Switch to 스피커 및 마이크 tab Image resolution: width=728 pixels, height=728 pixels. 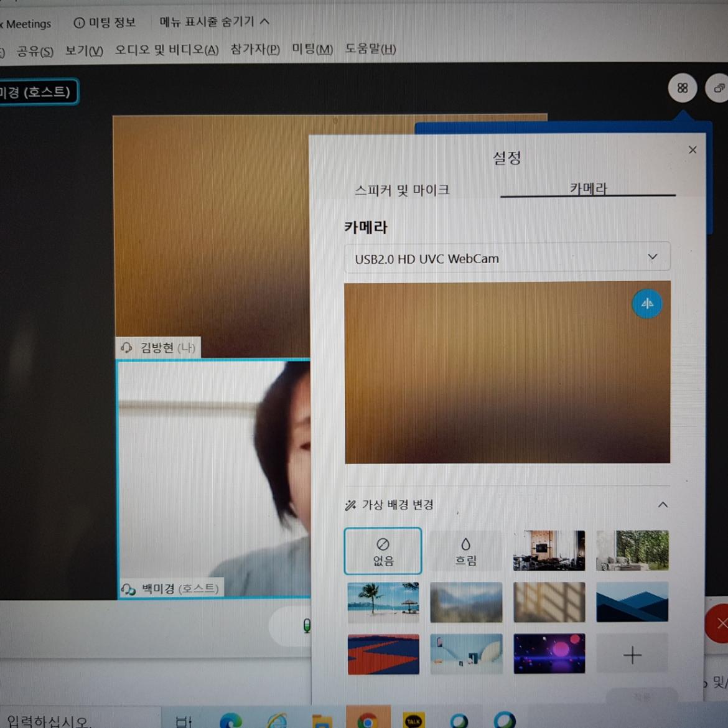coord(402,190)
